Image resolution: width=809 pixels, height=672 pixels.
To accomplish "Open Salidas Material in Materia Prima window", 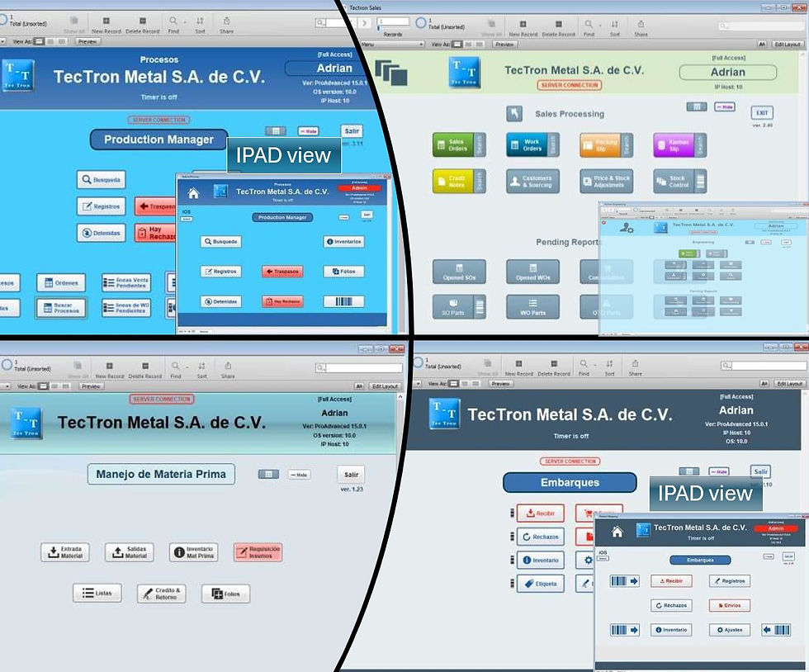I will coord(130,552).
